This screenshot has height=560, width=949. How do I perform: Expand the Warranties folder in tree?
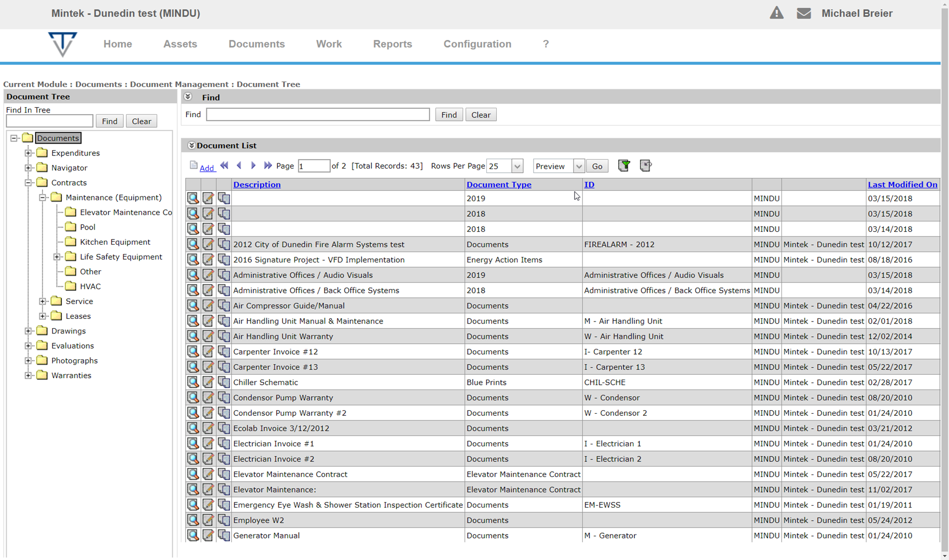tap(29, 375)
